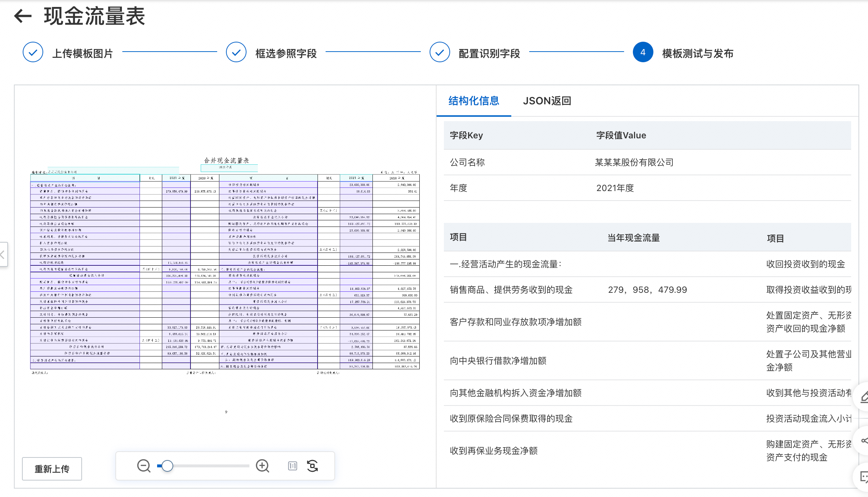
Task: Click the 字段Key column header
Action: pyautogui.click(x=466, y=135)
